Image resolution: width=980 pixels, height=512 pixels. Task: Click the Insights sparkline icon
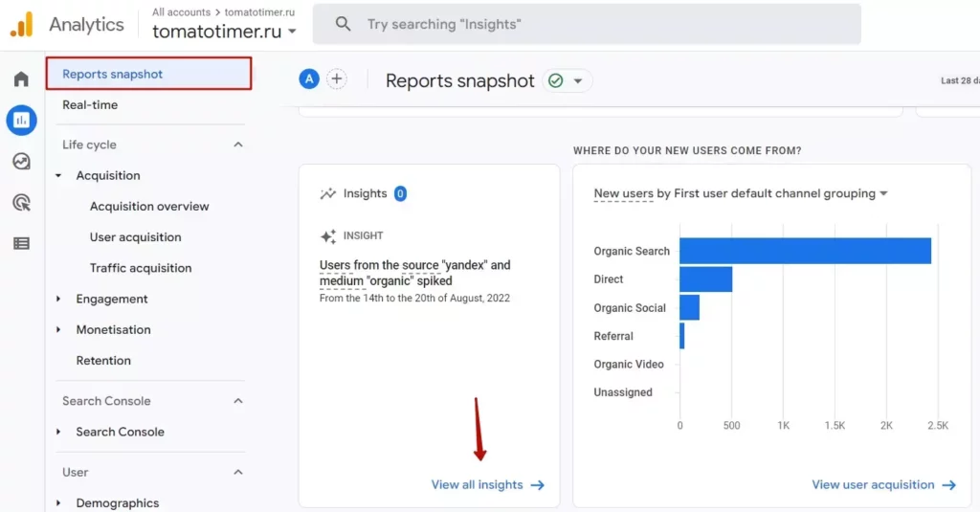327,194
